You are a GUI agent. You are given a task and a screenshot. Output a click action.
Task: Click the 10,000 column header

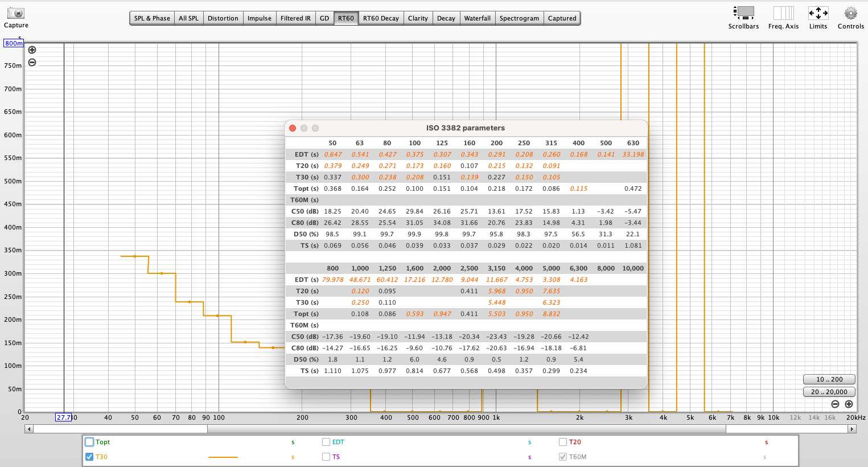[633, 268]
